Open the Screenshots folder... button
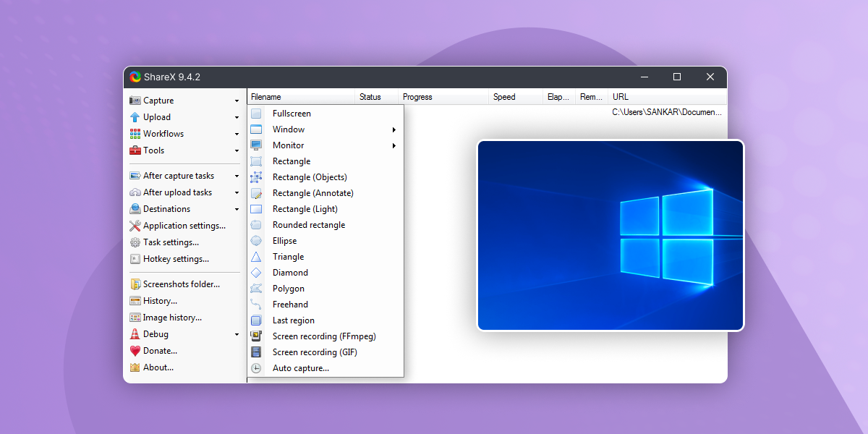 [175, 284]
